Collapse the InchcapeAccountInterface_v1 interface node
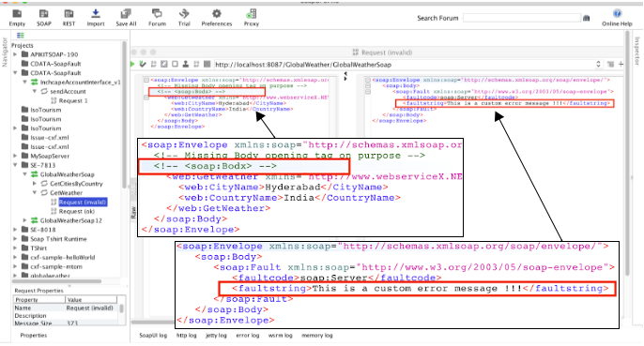Viewport: 644px width, 346px height. coord(24,83)
